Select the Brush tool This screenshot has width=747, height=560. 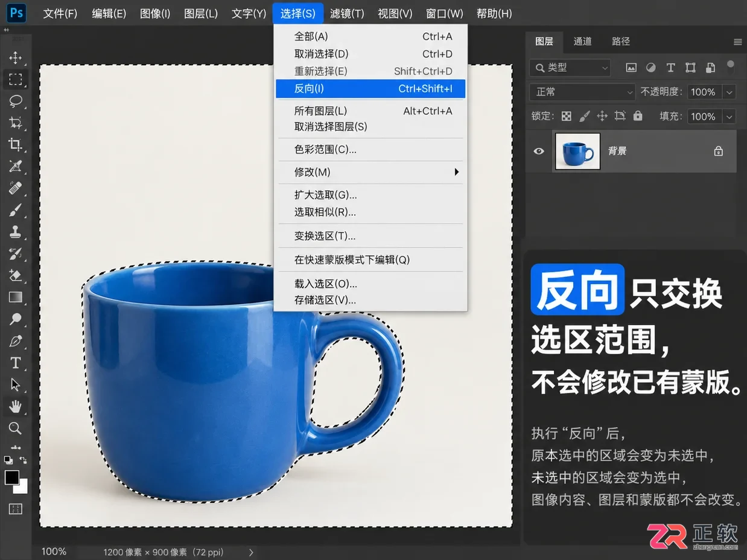(x=16, y=210)
